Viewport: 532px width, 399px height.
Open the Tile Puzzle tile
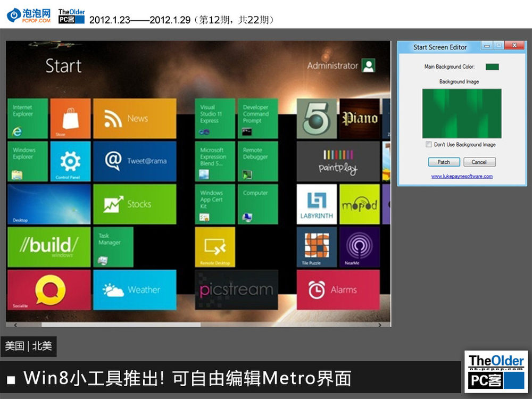(x=317, y=247)
